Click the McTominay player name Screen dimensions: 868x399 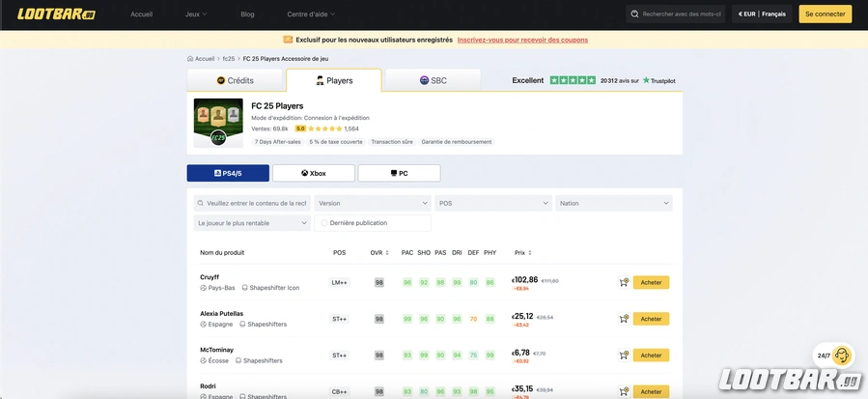pyautogui.click(x=216, y=351)
